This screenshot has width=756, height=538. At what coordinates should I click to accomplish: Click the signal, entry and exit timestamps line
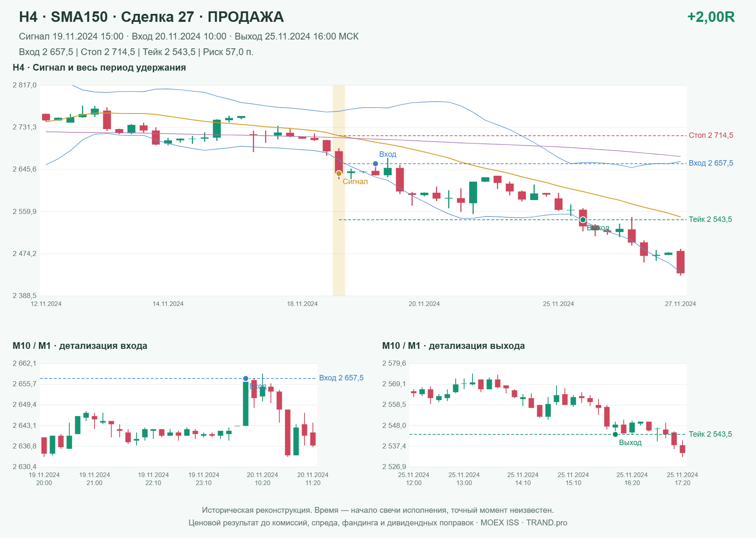pyautogui.click(x=189, y=37)
